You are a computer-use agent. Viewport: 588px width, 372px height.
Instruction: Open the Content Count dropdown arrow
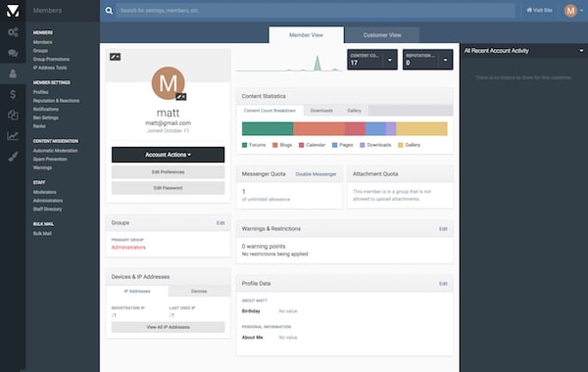[x=390, y=60]
